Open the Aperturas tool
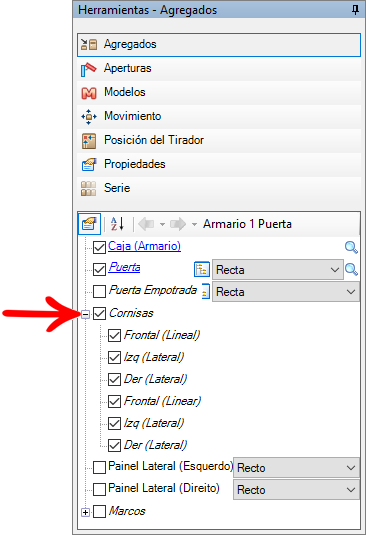Image resolution: width=366 pixels, height=535 pixels. point(219,69)
